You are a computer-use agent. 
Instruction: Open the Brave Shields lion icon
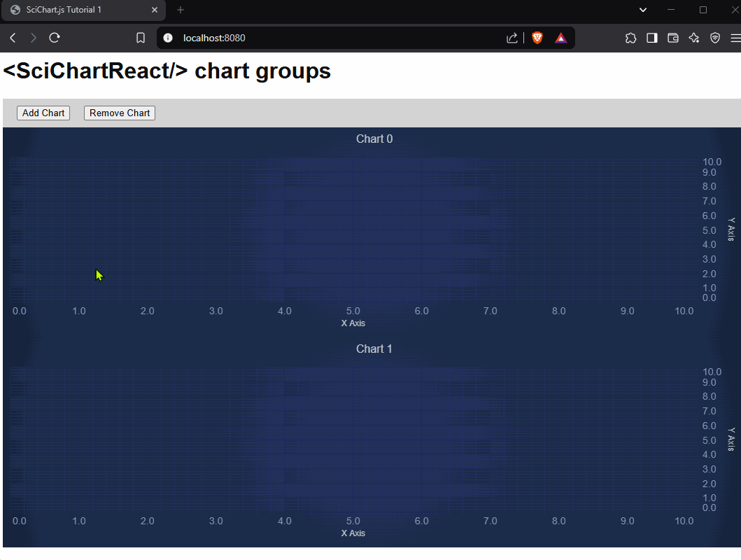click(537, 38)
